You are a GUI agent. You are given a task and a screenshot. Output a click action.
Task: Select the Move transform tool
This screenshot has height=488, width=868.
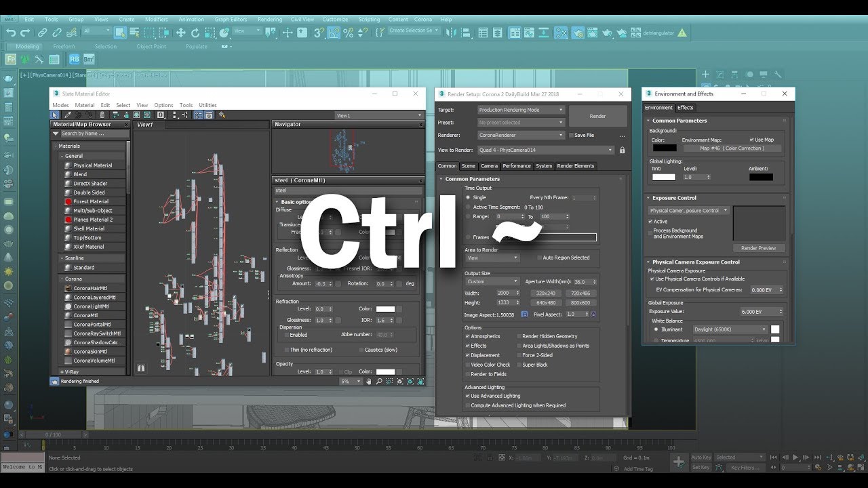(181, 33)
